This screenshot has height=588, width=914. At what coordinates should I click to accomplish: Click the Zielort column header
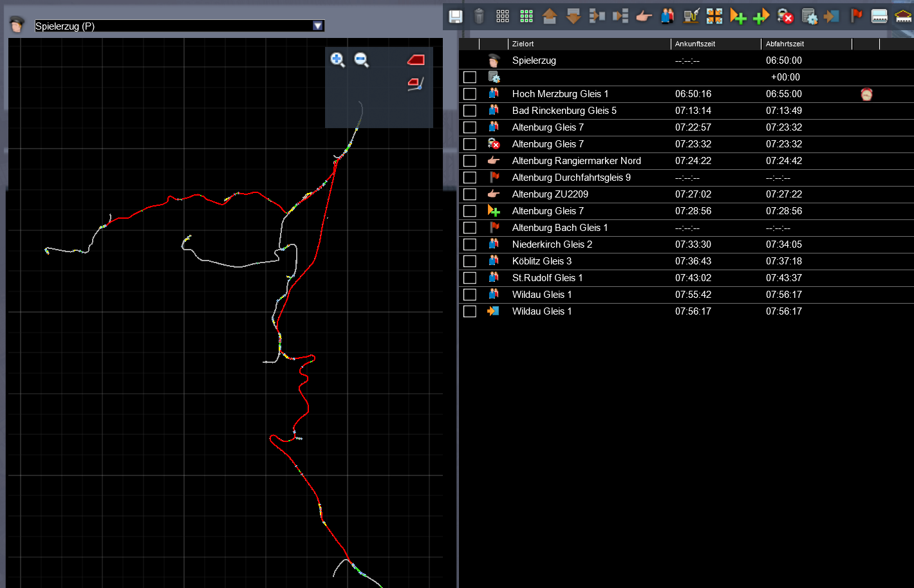tap(523, 44)
